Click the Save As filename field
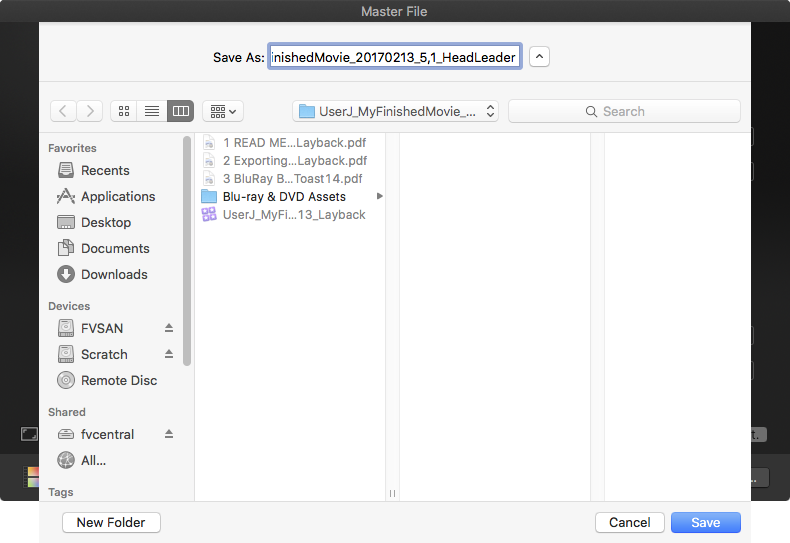790x543 pixels. point(394,56)
